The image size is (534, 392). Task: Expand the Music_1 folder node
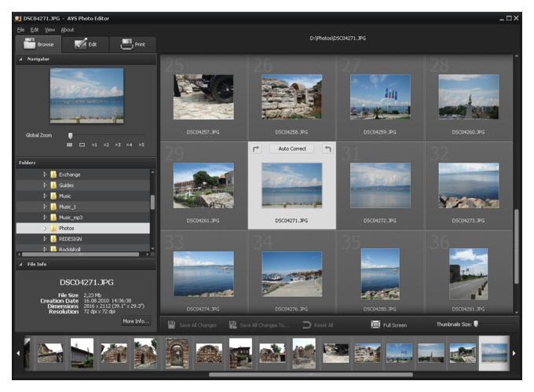pyautogui.click(x=45, y=207)
